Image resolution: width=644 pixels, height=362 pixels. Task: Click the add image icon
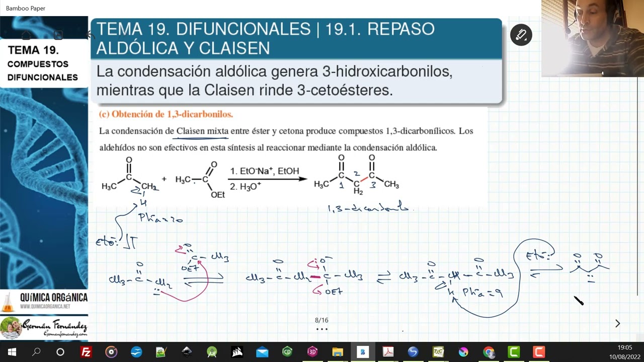click(x=58, y=35)
